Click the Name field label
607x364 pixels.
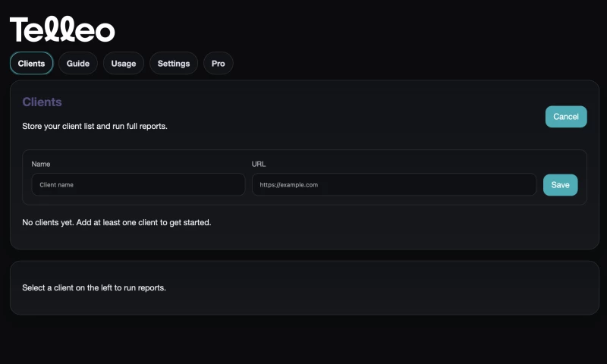pyautogui.click(x=41, y=164)
